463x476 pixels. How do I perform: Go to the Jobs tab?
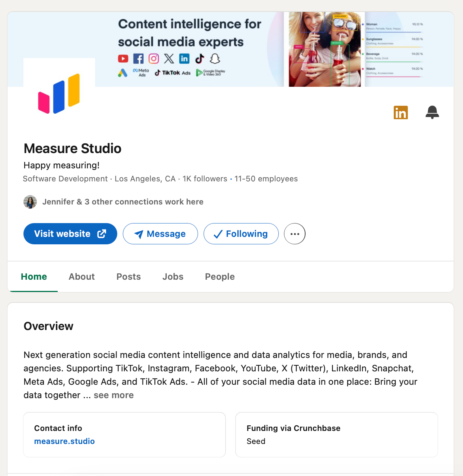tap(173, 277)
